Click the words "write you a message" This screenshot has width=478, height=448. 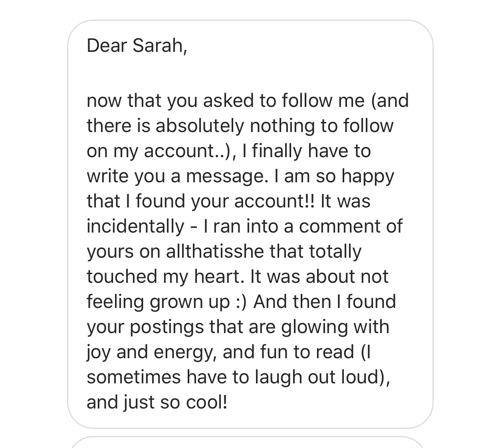(175, 176)
